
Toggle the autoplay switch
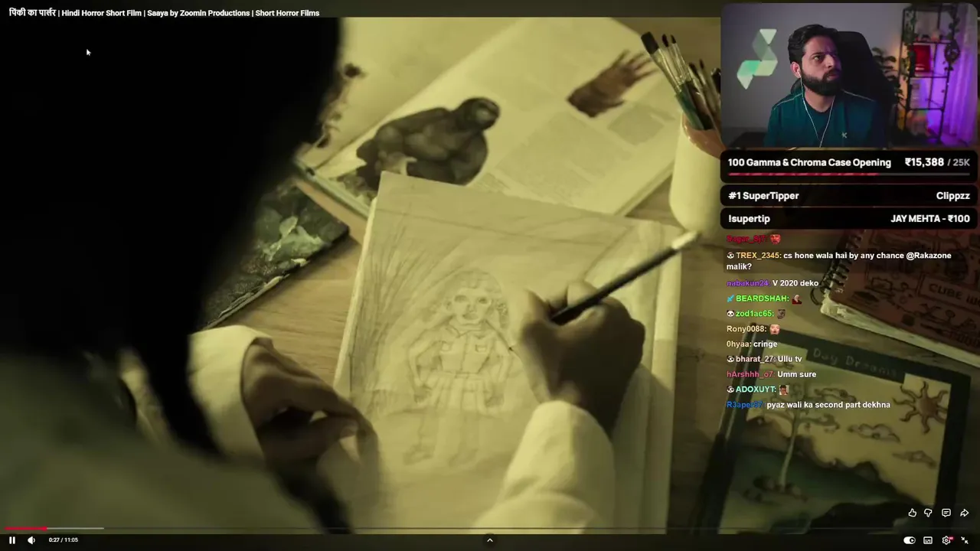[x=909, y=540]
